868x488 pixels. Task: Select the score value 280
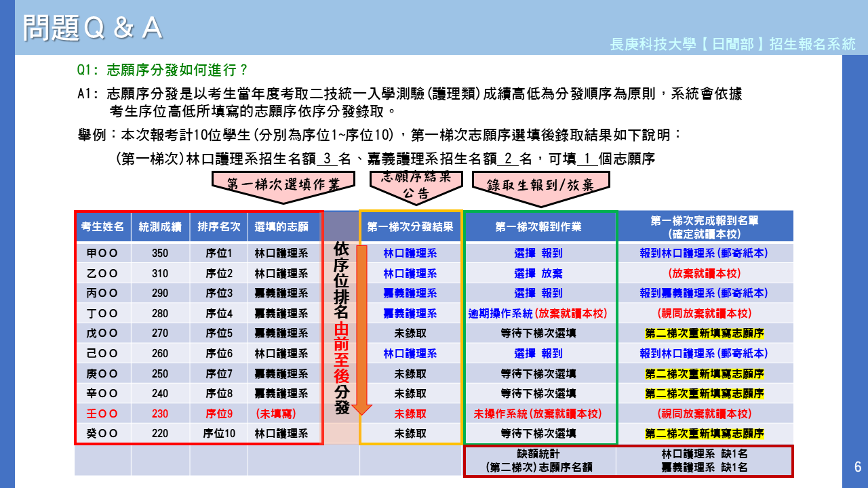coord(160,314)
